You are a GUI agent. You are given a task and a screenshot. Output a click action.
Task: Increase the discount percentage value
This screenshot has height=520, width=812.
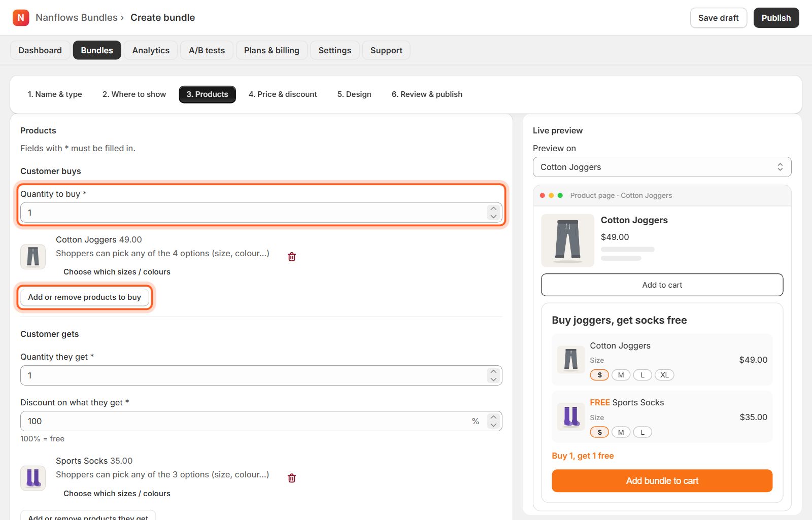coord(493,417)
